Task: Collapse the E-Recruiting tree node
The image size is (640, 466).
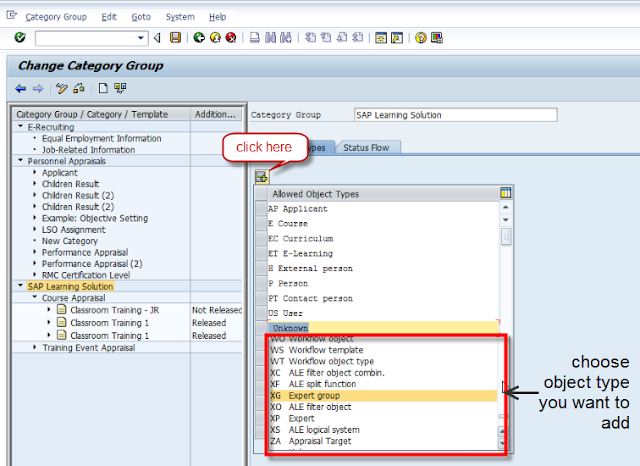Action: coord(20,126)
